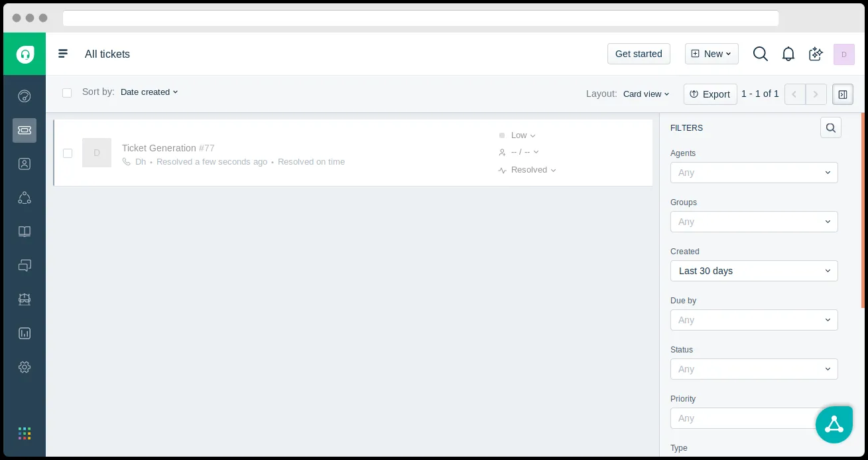Open the Solutions book icon in sidebar

click(25, 232)
